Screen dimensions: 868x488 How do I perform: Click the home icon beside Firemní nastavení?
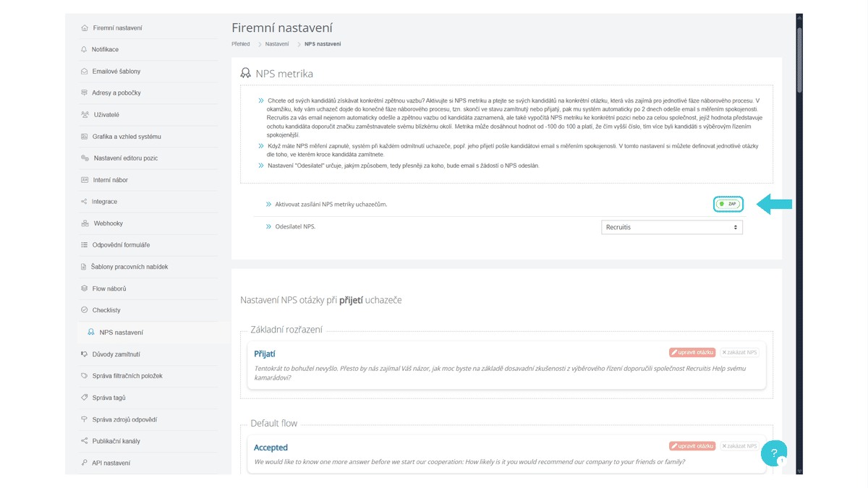tap(85, 27)
